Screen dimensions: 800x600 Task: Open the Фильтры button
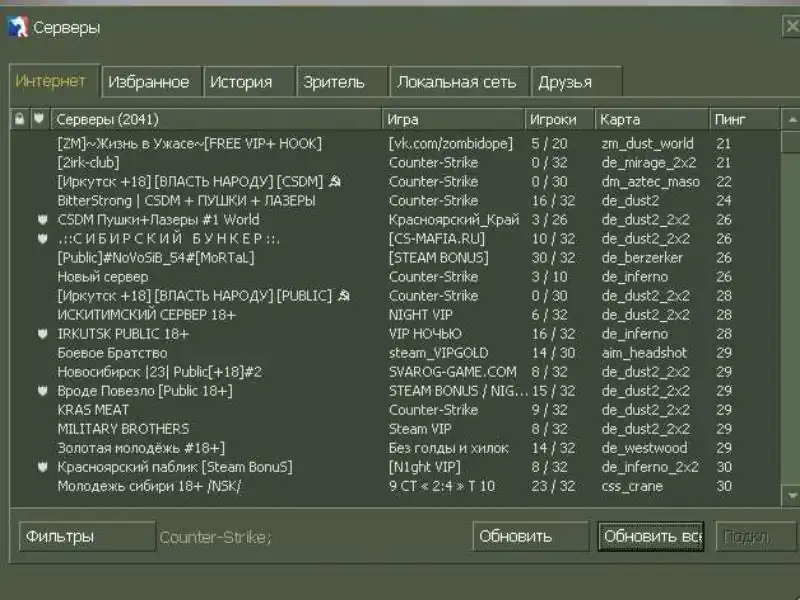click(87, 536)
